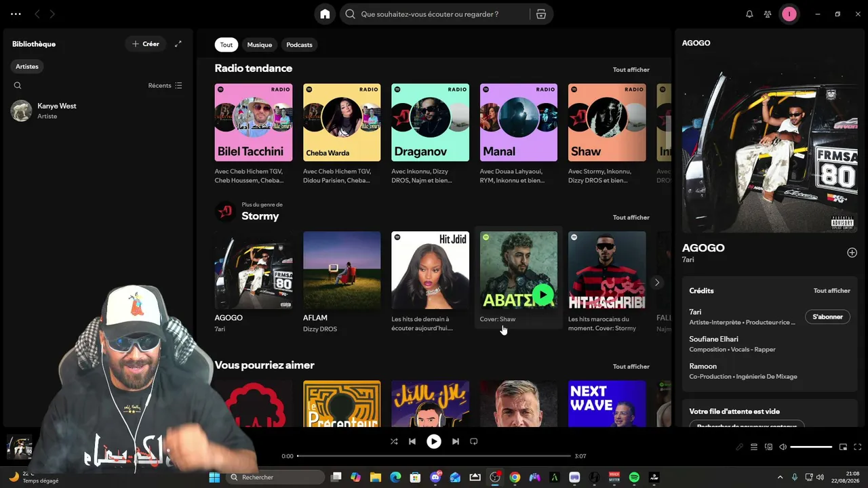The width and height of the screenshot is (868, 488).
Task: Skip to the next track
Action: 456,441
